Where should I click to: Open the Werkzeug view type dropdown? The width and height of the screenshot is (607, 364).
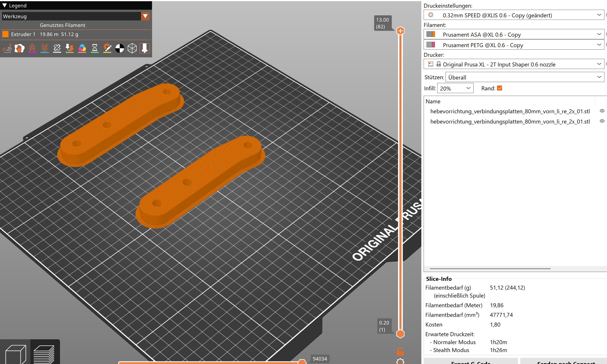pyautogui.click(x=145, y=16)
